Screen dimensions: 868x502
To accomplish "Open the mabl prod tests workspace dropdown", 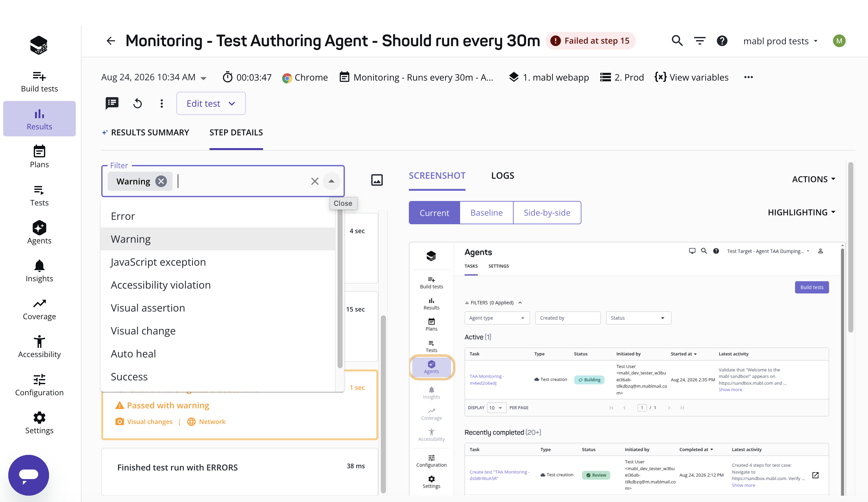I will click(x=780, y=41).
